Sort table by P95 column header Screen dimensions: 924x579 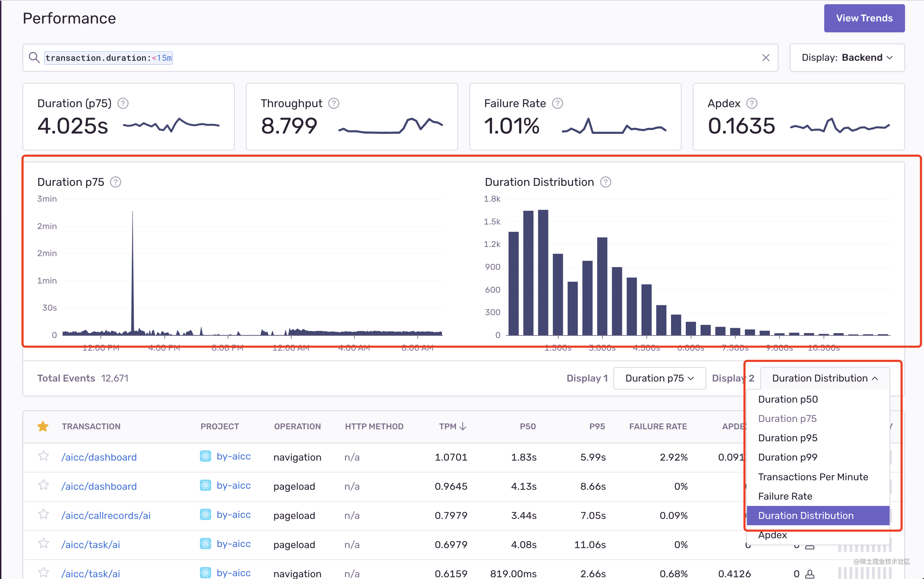tap(597, 427)
